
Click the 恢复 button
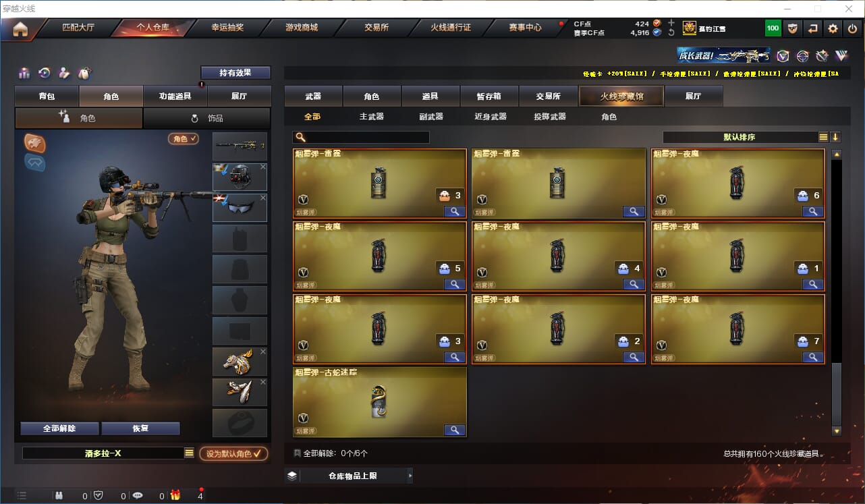tap(140, 428)
